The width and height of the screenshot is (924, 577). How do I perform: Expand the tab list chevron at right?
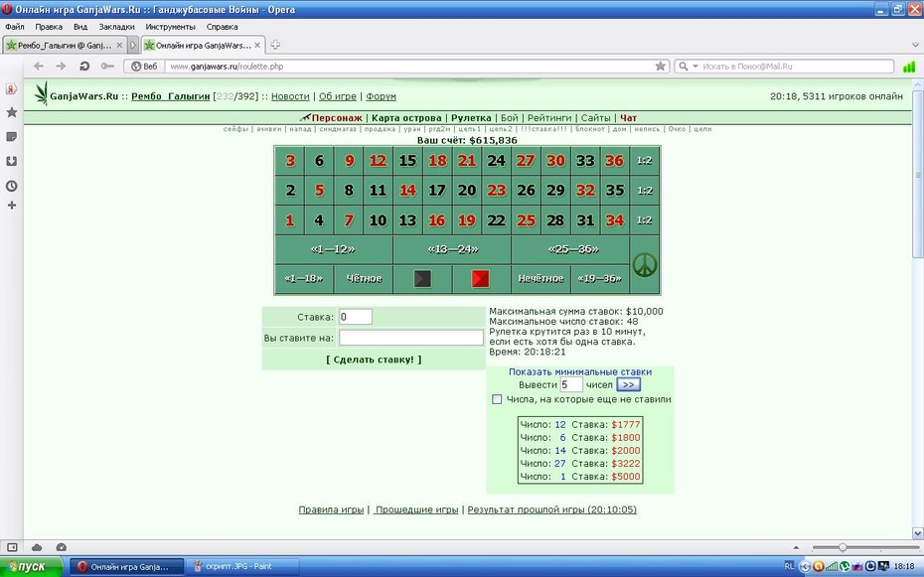[x=915, y=45]
